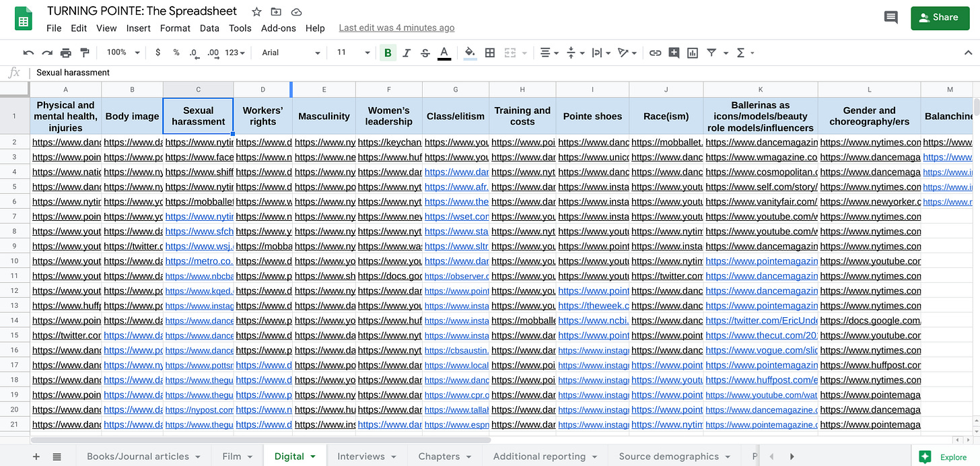
Task: Move the document to a folder
Action: pos(276,12)
